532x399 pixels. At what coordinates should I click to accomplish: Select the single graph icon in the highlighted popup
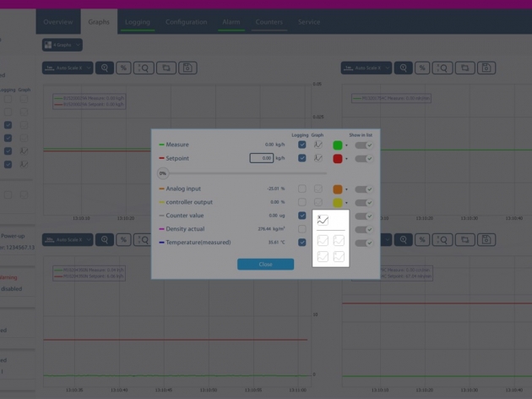point(323,220)
